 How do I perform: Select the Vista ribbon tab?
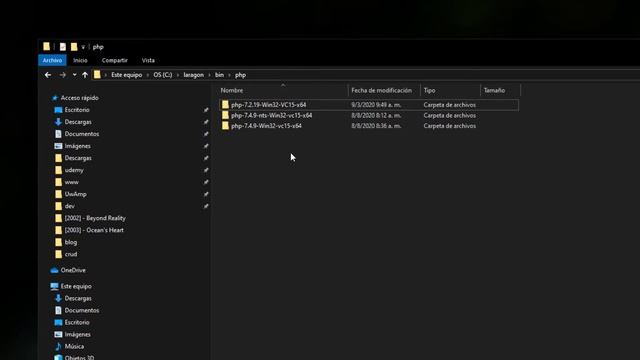[148, 60]
